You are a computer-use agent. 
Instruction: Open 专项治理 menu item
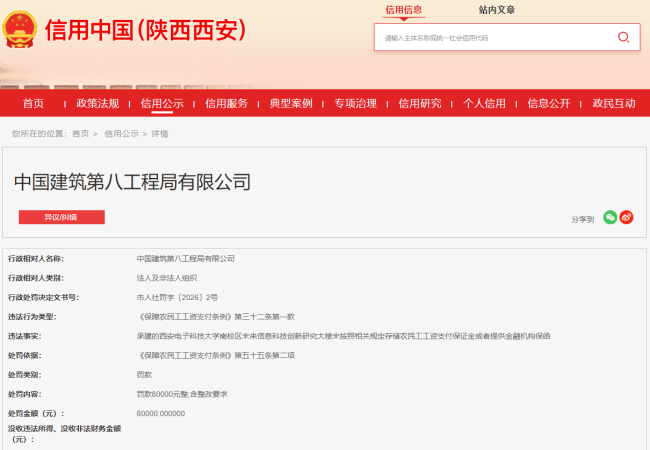(x=355, y=103)
